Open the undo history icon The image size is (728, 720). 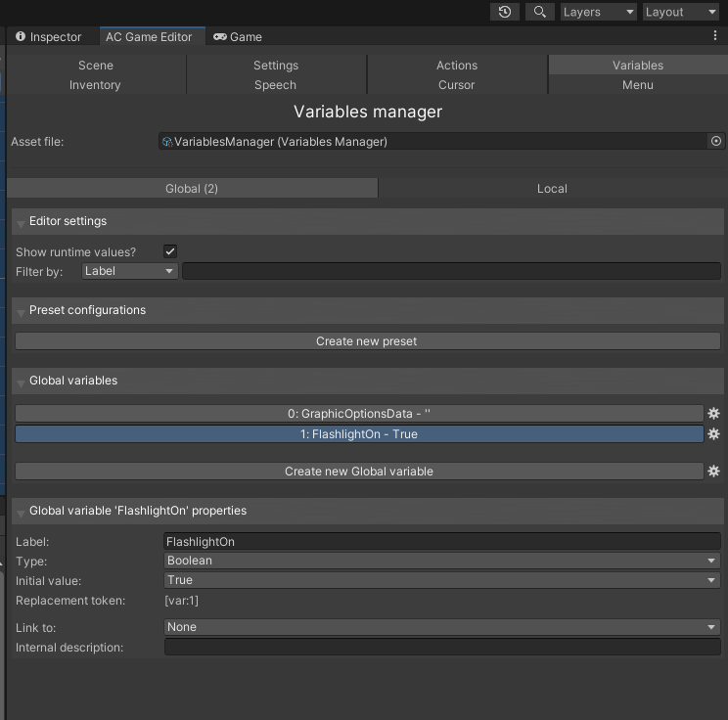click(505, 12)
